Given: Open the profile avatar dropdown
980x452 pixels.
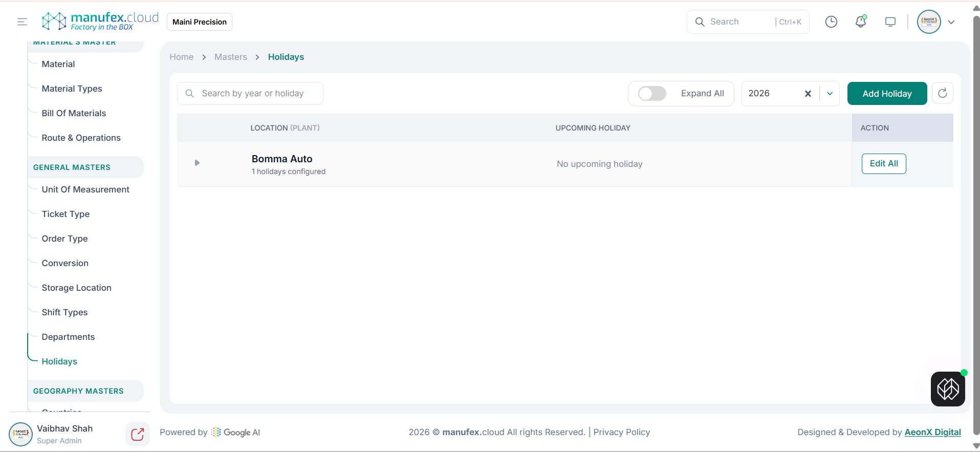Looking at the screenshot, I should 936,22.
